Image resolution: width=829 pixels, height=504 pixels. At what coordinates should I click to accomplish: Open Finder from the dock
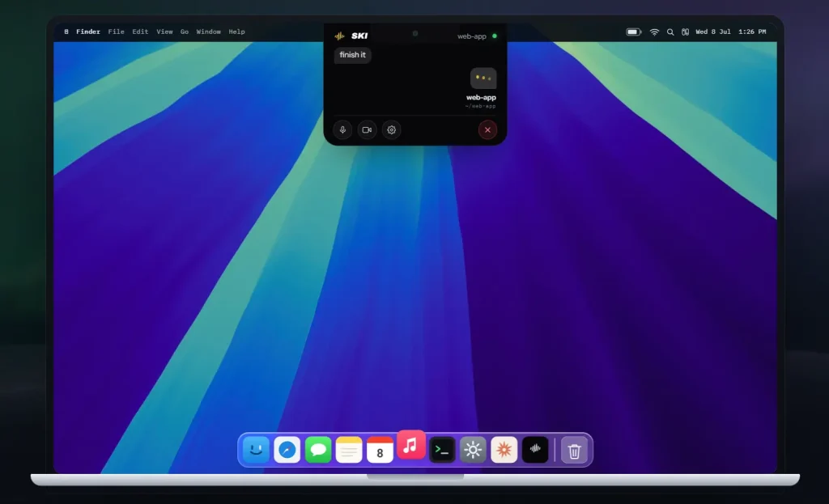click(x=256, y=450)
